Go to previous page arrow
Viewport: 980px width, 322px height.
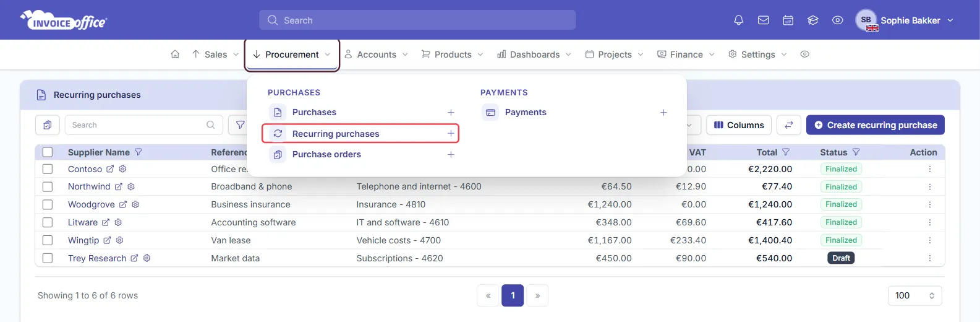(x=488, y=295)
